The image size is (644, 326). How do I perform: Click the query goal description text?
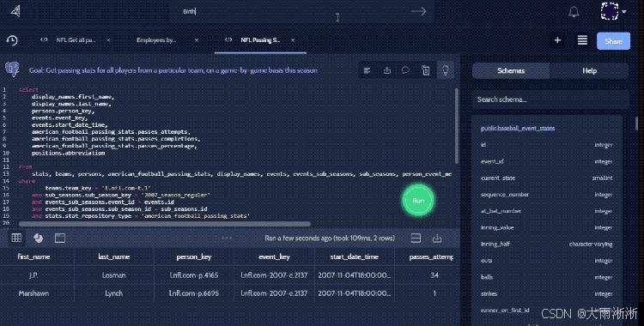coord(173,70)
